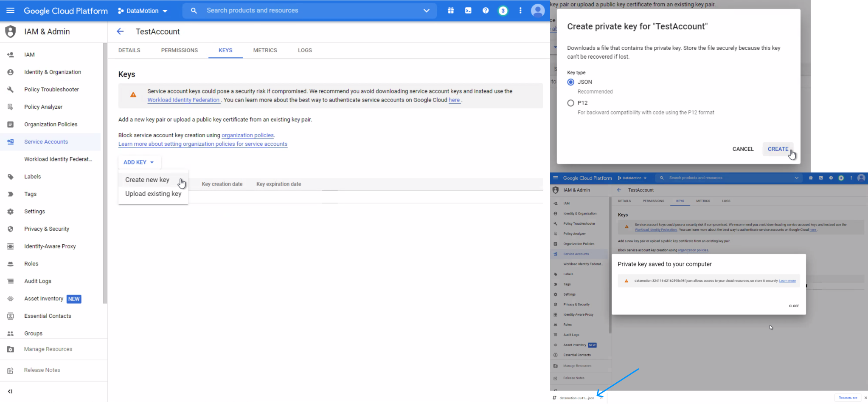
Task: Choose Upload existing key from the menu
Action: click(x=153, y=194)
